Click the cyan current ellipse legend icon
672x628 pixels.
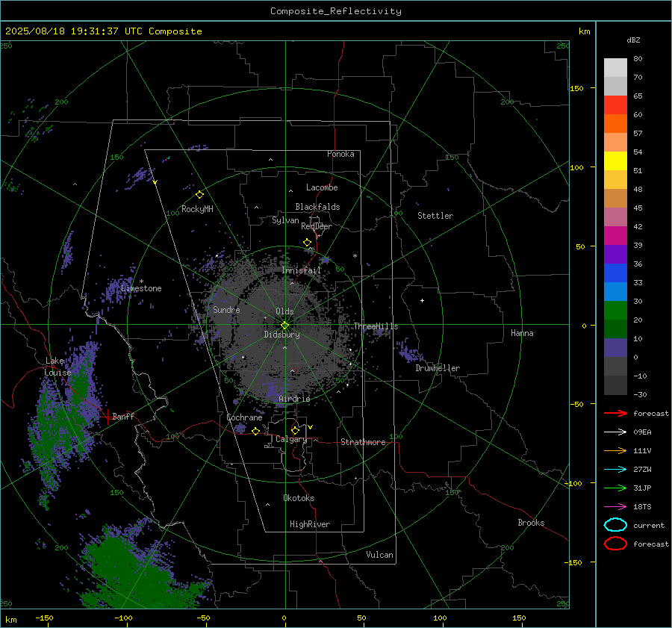pos(615,525)
